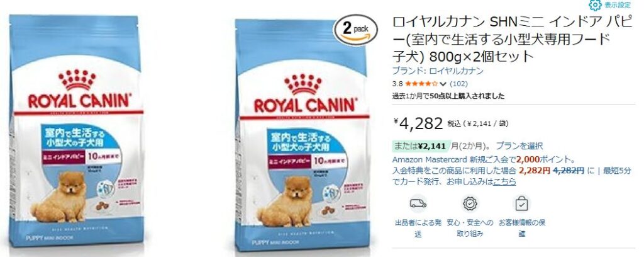
Task: Open 表示設定 text at top right
Action: pyautogui.click(x=617, y=5)
